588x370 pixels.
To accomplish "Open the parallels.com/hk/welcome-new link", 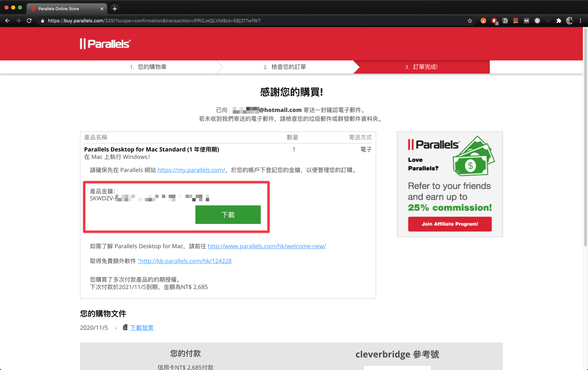I will tap(267, 246).
